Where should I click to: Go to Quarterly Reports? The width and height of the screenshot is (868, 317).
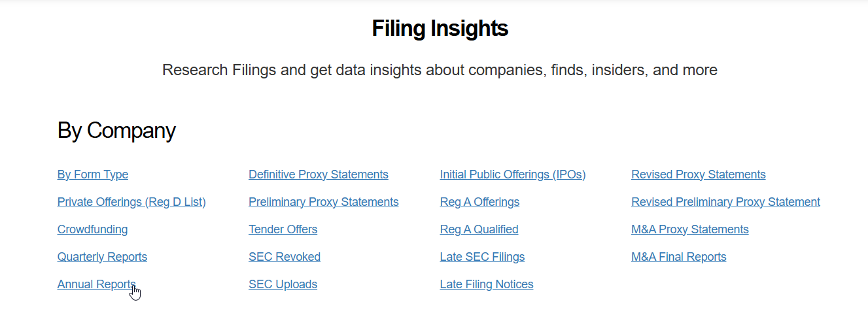[102, 257]
